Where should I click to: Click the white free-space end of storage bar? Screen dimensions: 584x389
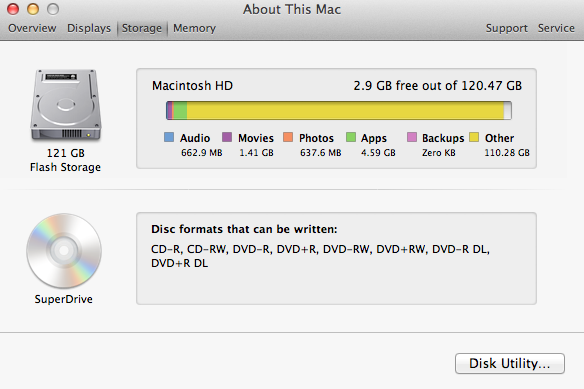pos(508,110)
